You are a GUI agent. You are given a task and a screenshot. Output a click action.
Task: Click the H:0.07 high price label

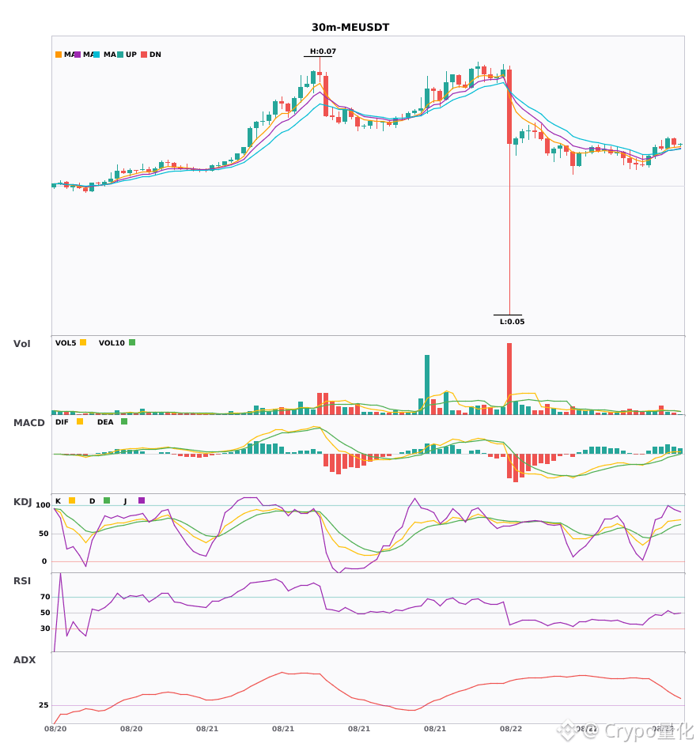[323, 51]
